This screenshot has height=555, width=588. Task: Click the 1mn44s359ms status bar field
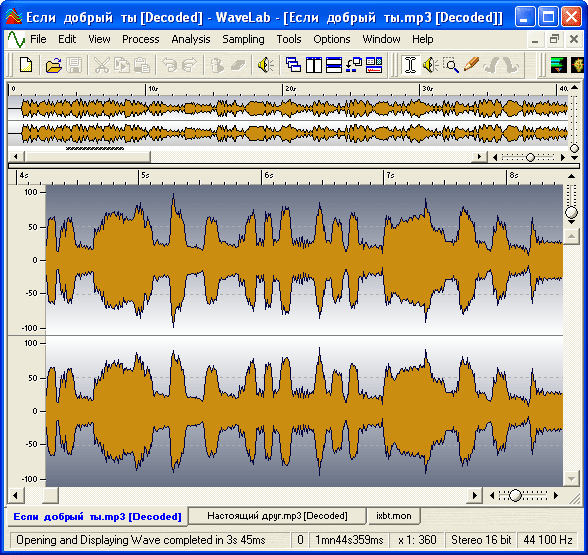tap(349, 540)
